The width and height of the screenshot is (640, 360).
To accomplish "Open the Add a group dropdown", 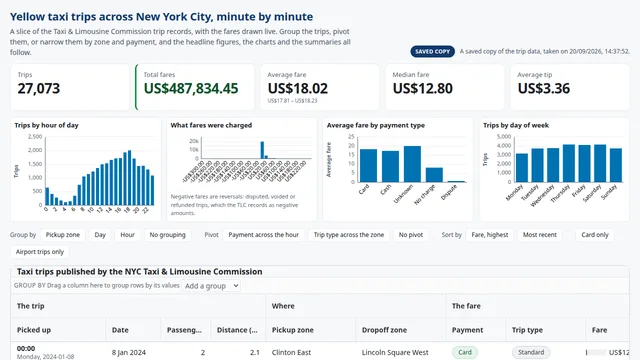I will [211, 286].
